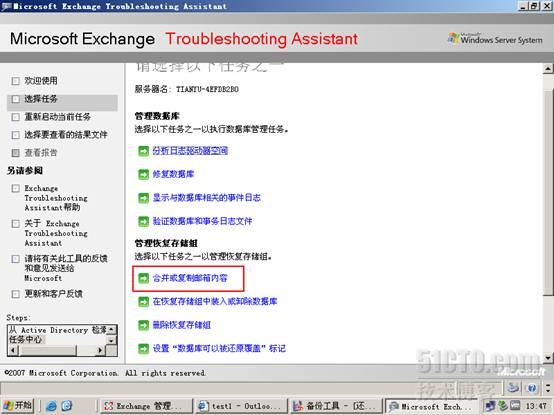Switch to Exchange 管理 taskbar window
The image size is (554, 415).
147,406
